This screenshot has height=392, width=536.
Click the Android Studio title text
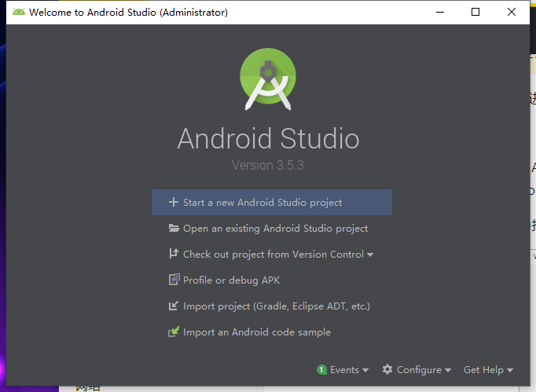pyautogui.click(x=268, y=138)
